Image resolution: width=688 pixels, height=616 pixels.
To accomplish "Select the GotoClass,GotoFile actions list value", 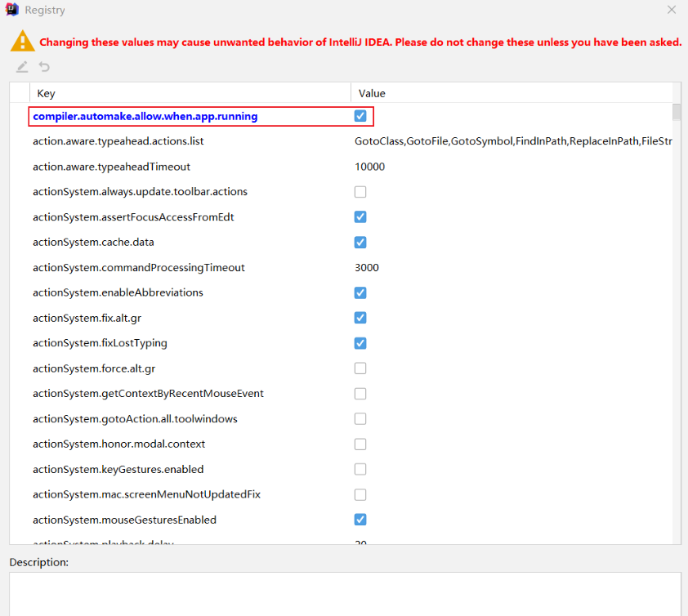I will [513, 141].
